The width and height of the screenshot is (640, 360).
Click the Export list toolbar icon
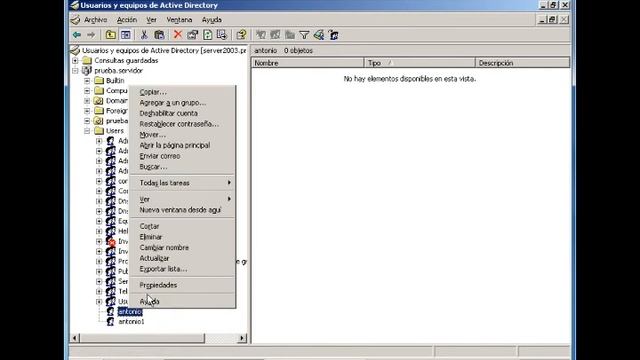click(222, 35)
